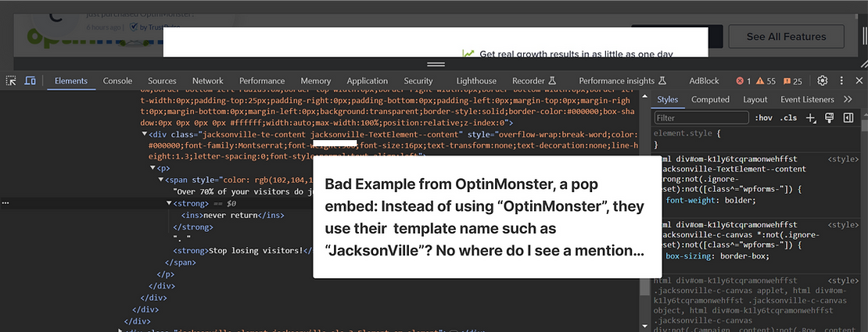The height and width of the screenshot is (332, 868).
Task: Click the Styles Filter input field
Action: pyautogui.click(x=701, y=118)
